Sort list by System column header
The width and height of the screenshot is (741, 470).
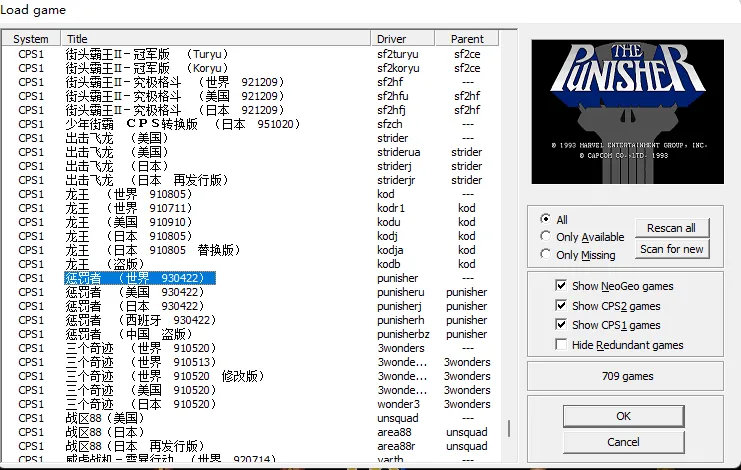coord(31,39)
